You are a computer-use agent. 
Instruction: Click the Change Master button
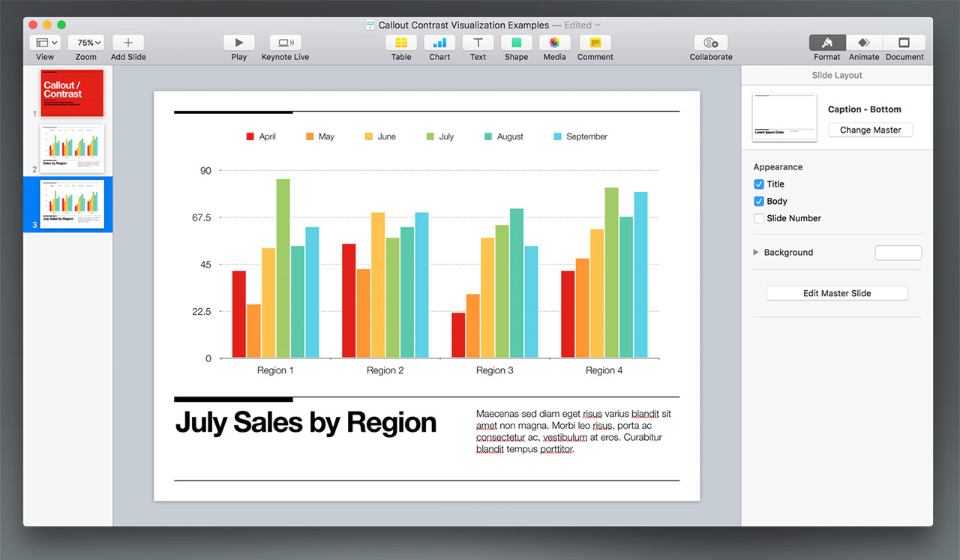[x=870, y=130]
